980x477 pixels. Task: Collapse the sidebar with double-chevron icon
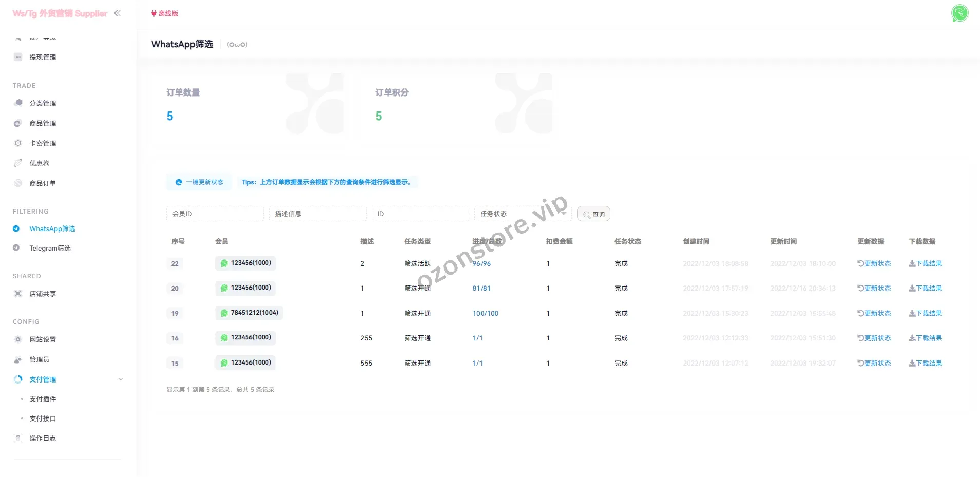pos(117,13)
